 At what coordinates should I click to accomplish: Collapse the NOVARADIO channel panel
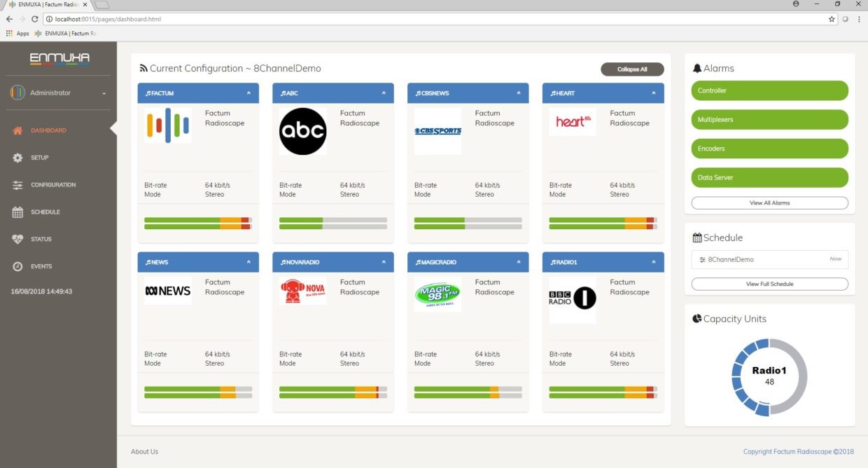point(384,262)
